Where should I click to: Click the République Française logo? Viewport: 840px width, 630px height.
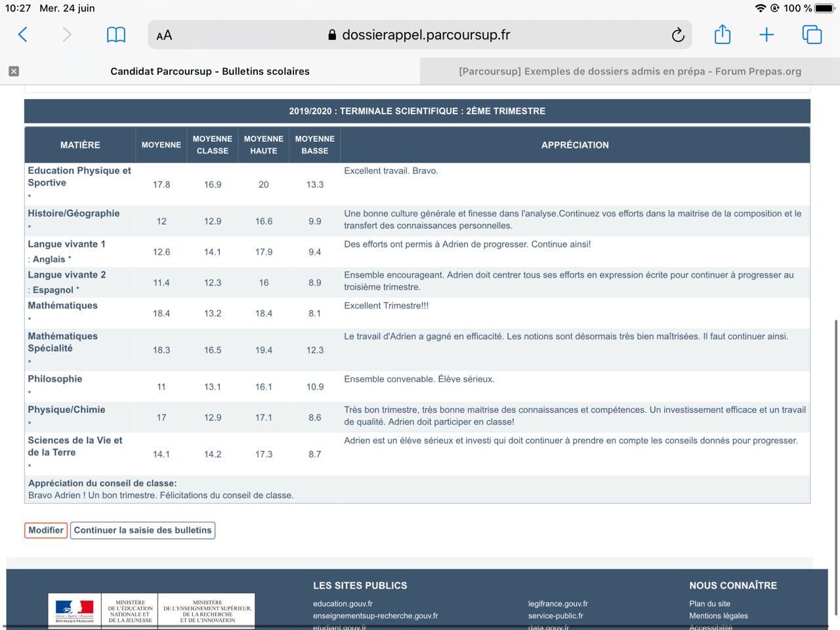coord(75,611)
